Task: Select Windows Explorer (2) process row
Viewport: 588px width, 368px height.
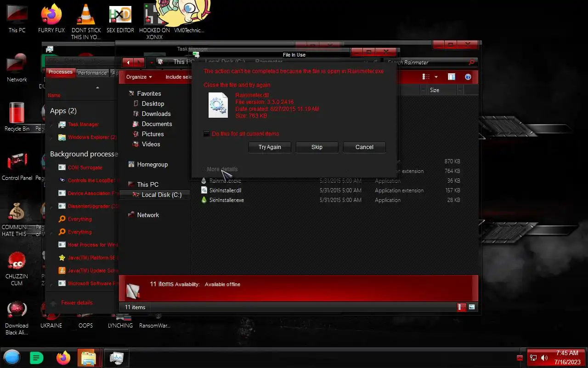Action: 87,137
